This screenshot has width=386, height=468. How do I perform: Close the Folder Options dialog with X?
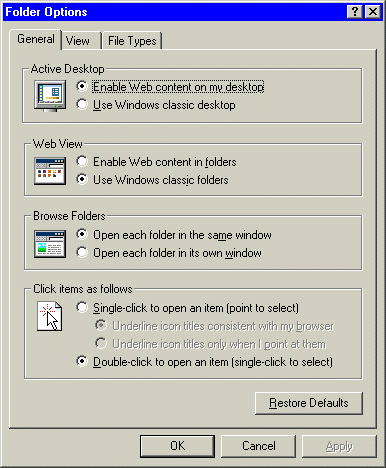click(x=373, y=12)
